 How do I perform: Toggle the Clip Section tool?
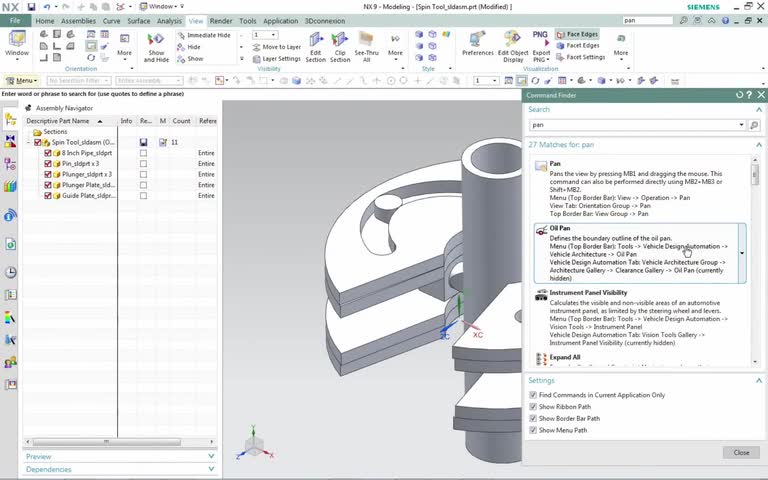[340, 47]
